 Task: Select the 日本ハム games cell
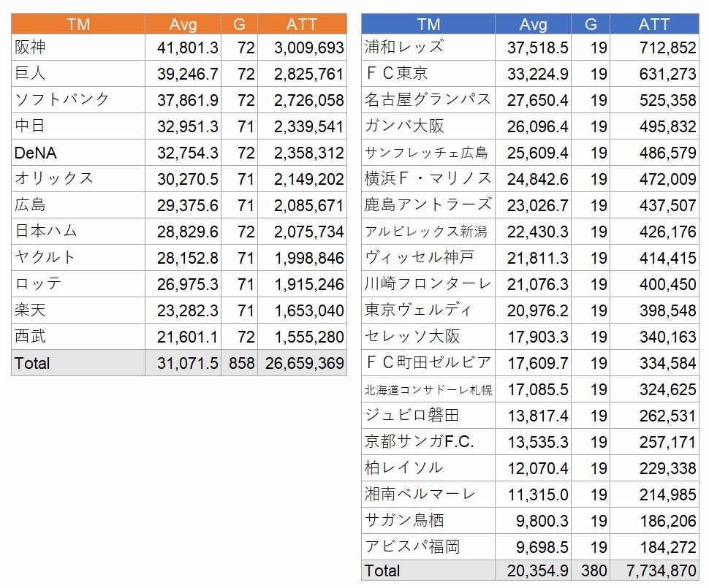coord(240,232)
